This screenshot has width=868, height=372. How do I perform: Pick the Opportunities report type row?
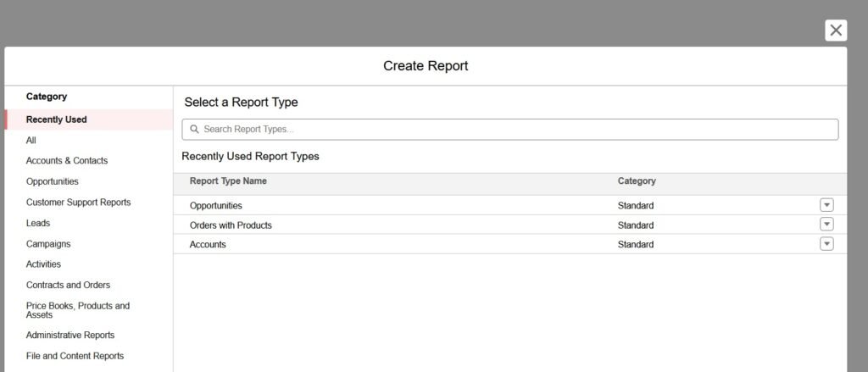pos(216,205)
